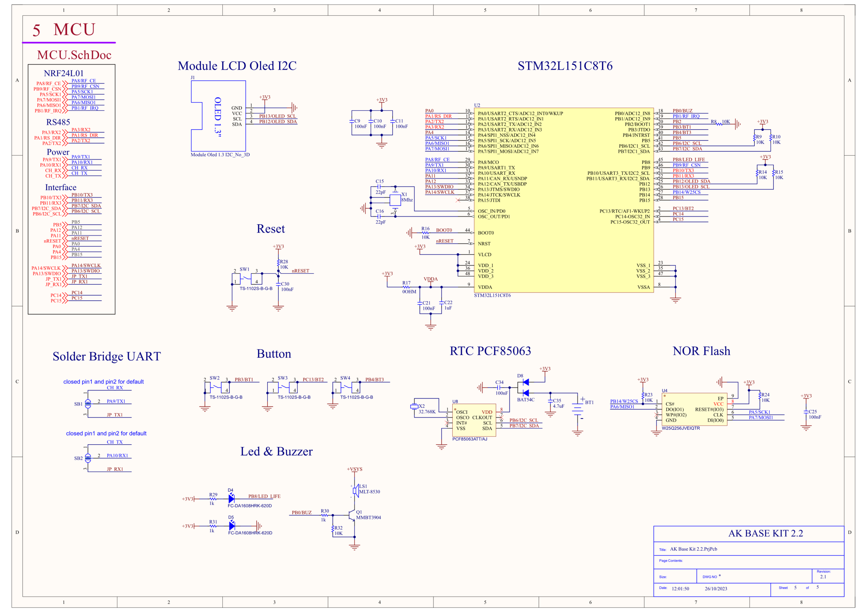868x613 pixels.
Task: Click the time "12:01:50" in title block
Action: 680,589
